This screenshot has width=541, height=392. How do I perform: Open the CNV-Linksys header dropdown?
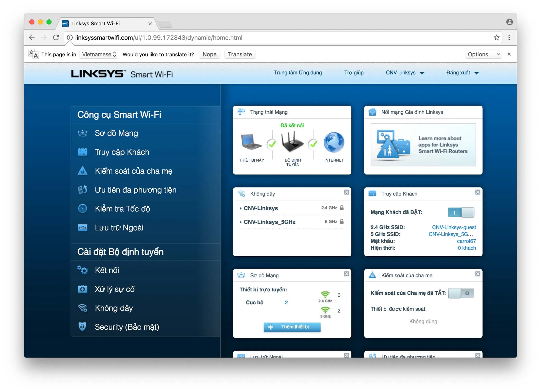(405, 73)
